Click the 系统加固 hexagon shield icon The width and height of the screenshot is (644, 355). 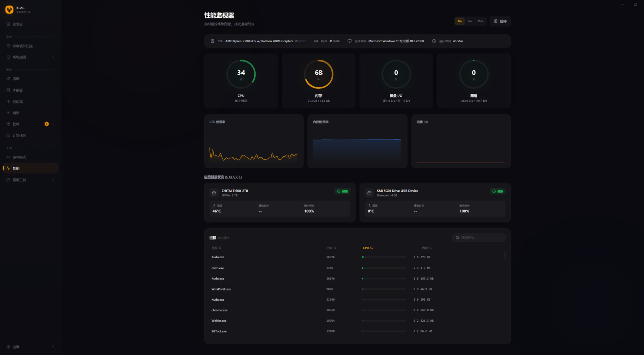coord(8,57)
